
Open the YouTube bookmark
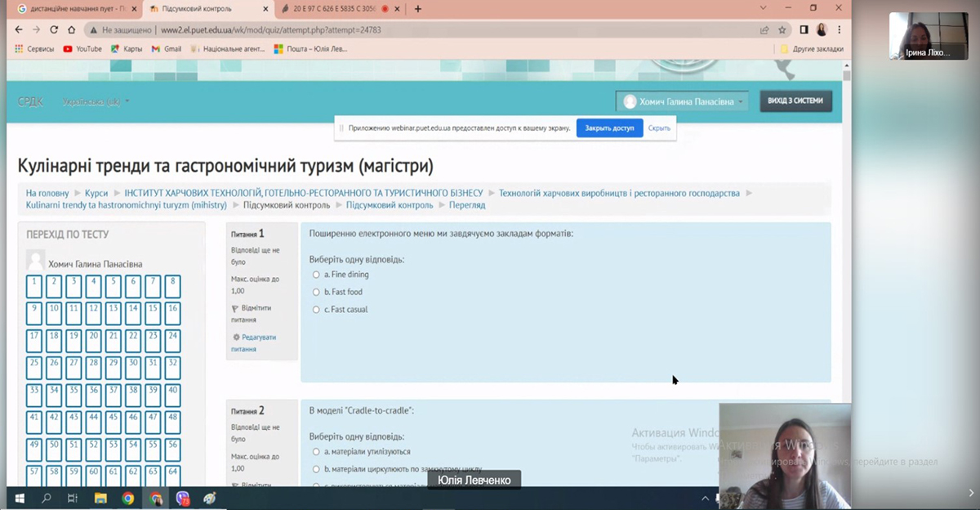pyautogui.click(x=82, y=49)
